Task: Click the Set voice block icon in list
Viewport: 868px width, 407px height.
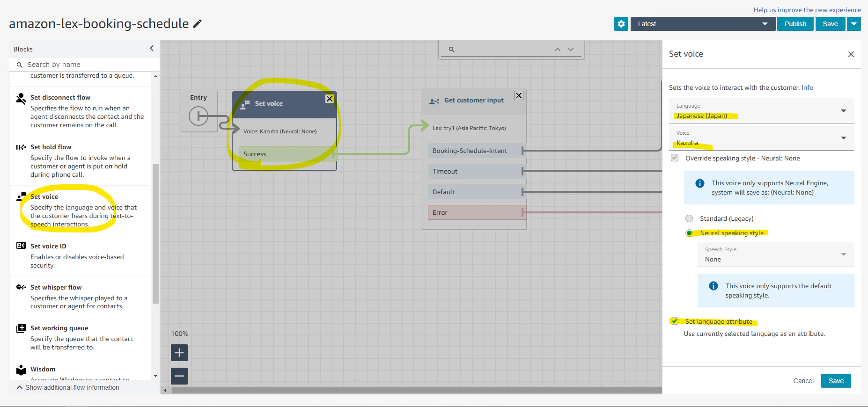Action: [21, 196]
